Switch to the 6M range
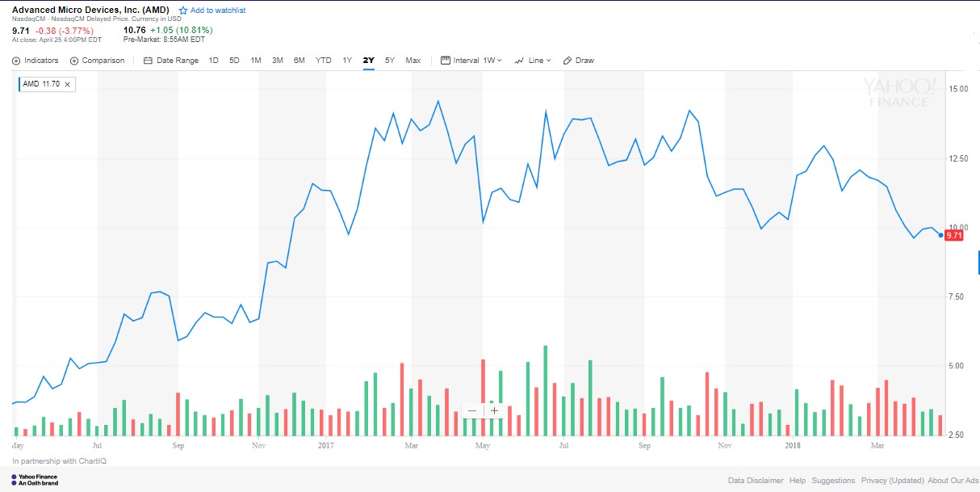The image size is (980, 492). coord(299,61)
